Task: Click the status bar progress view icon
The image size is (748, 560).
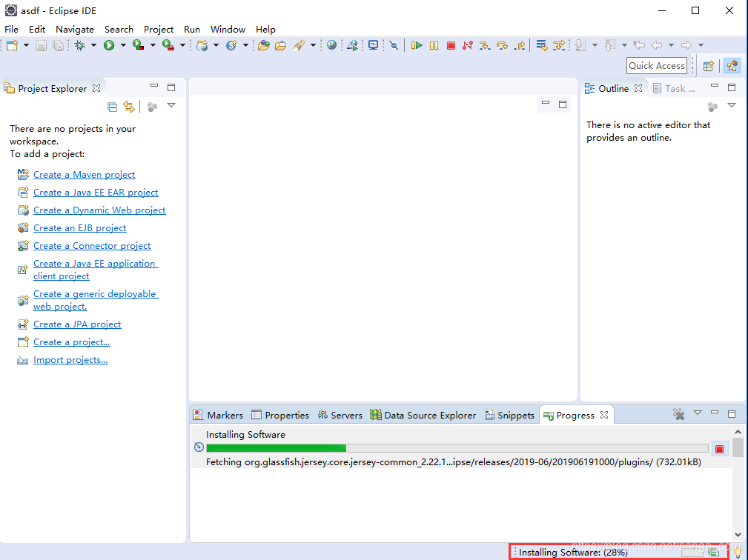Action: (713, 553)
